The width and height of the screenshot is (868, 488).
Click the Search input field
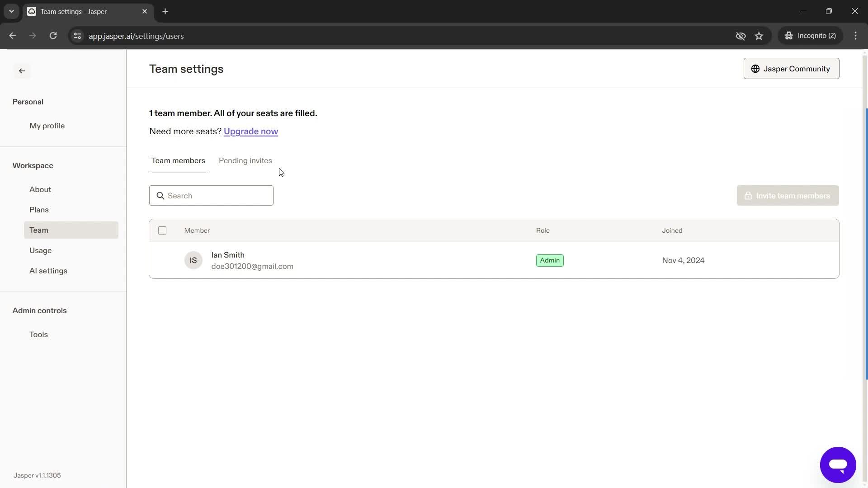211,196
